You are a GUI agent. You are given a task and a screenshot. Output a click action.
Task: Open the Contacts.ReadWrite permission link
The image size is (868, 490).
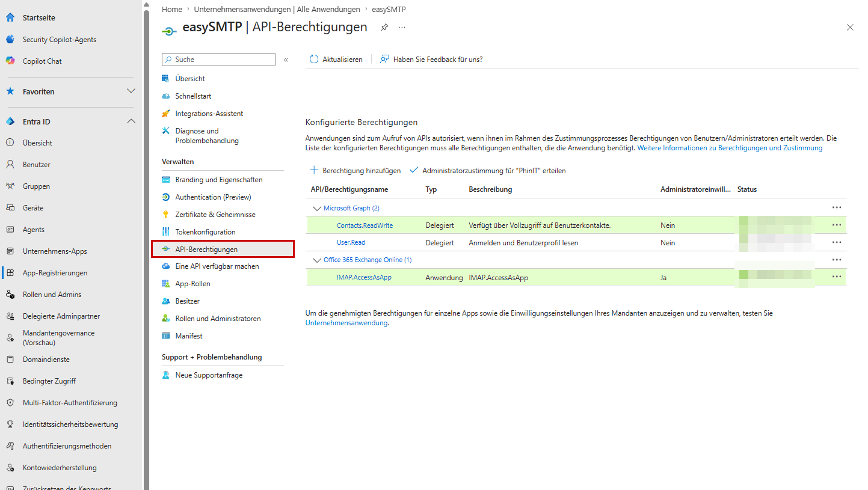pyautogui.click(x=365, y=225)
